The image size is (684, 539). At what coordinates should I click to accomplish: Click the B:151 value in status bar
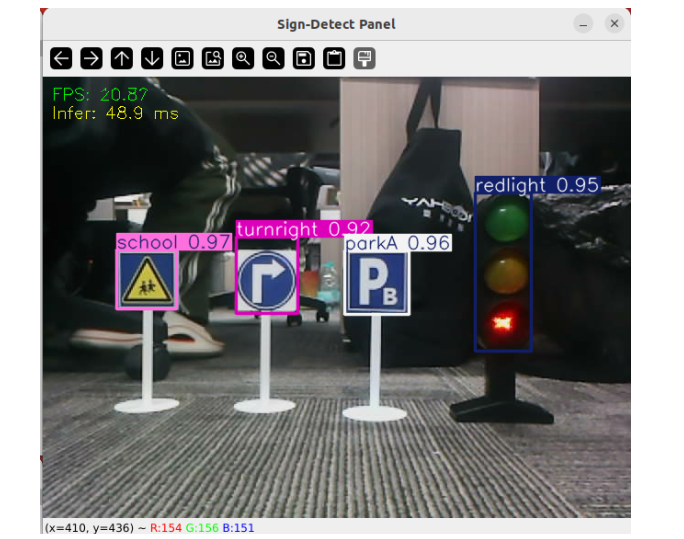point(238,528)
